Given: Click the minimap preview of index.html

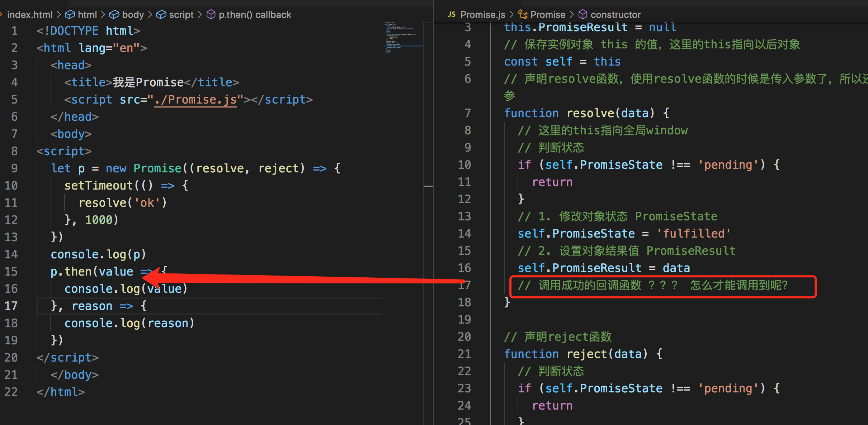Looking at the screenshot, I should 399,37.
